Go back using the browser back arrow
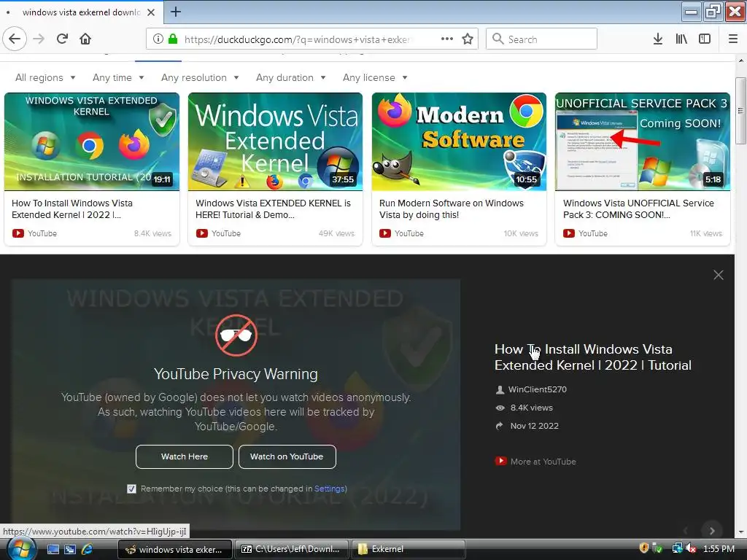This screenshot has height=560, width=747. point(15,39)
